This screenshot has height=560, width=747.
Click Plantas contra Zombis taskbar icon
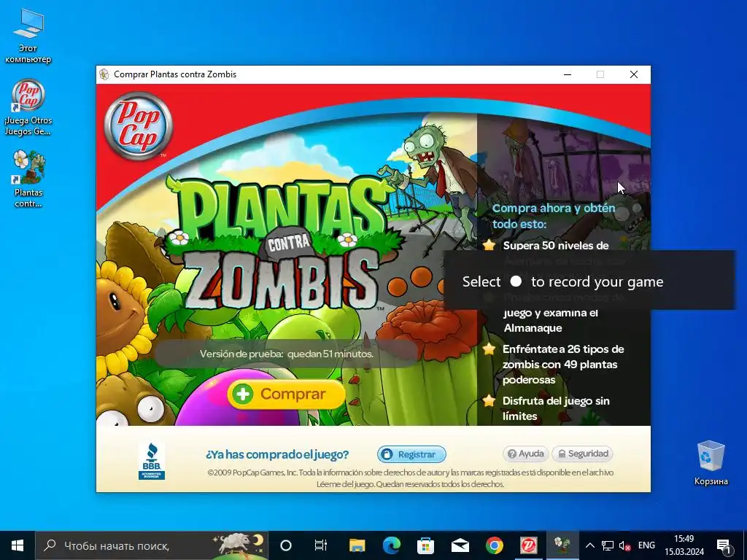click(562, 545)
